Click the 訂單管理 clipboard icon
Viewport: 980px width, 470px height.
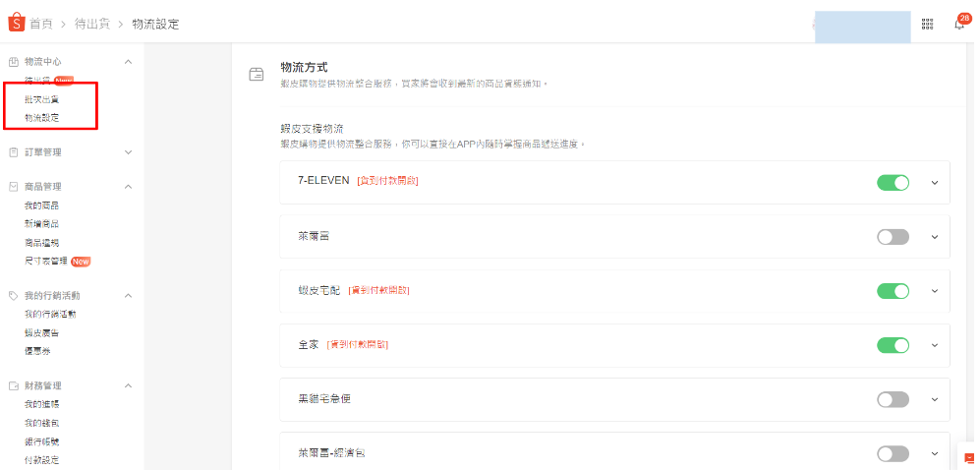point(13,152)
